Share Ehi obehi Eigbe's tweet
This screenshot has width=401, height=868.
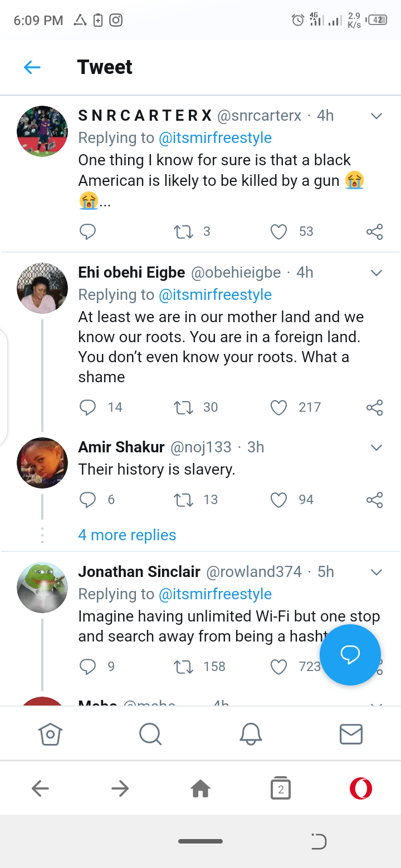tap(375, 408)
